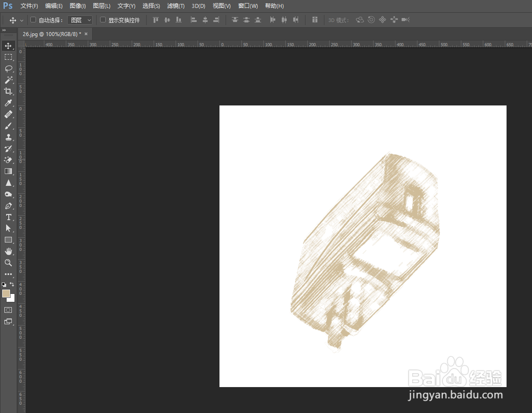This screenshot has height=413, width=532.
Task: Click Align bottom edges icon
Action: click(x=178, y=20)
